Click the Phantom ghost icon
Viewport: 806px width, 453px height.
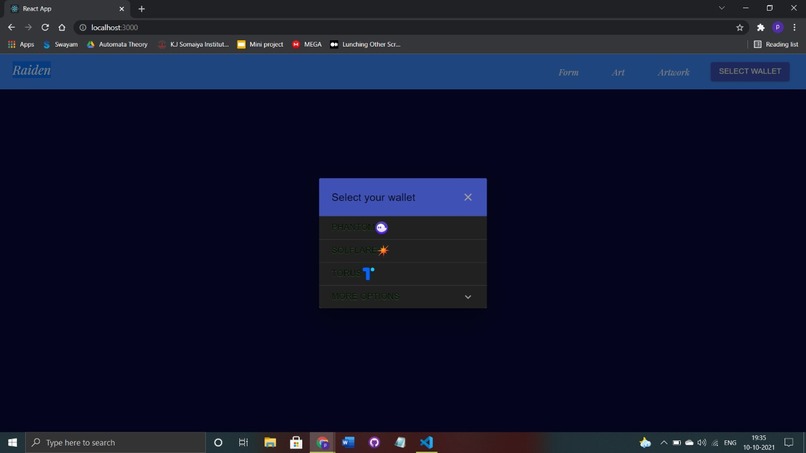point(381,228)
